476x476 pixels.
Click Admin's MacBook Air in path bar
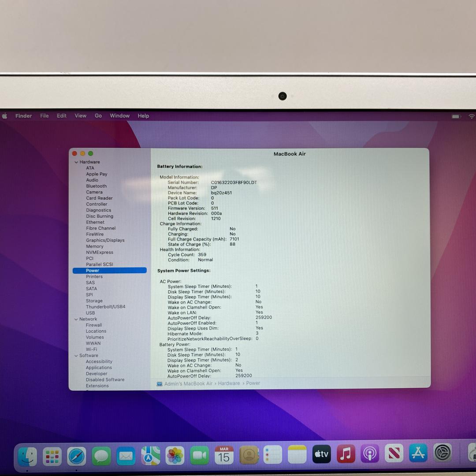188,383
